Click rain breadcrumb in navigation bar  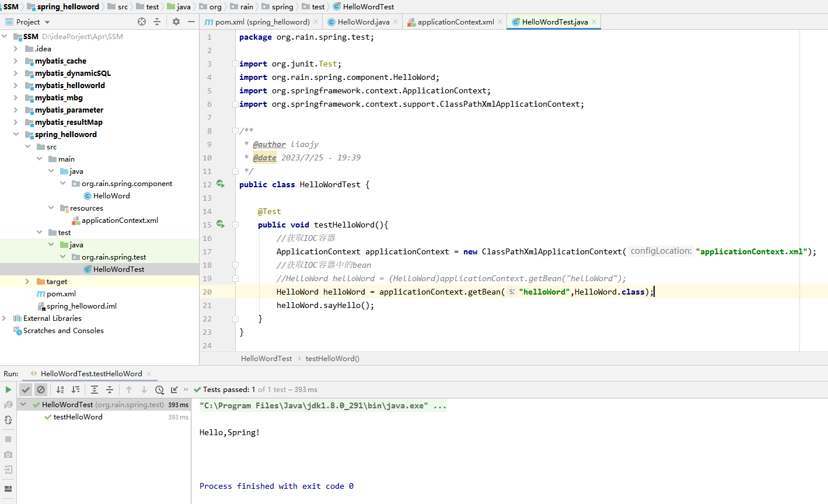(x=246, y=7)
